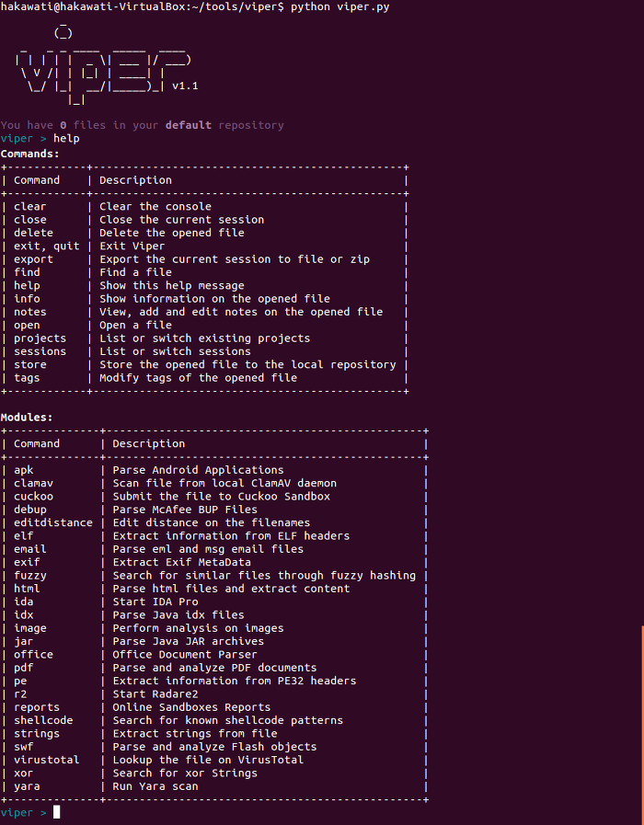The width and height of the screenshot is (644, 825).
Task: Click the 'ida' module name
Action: (x=24, y=602)
